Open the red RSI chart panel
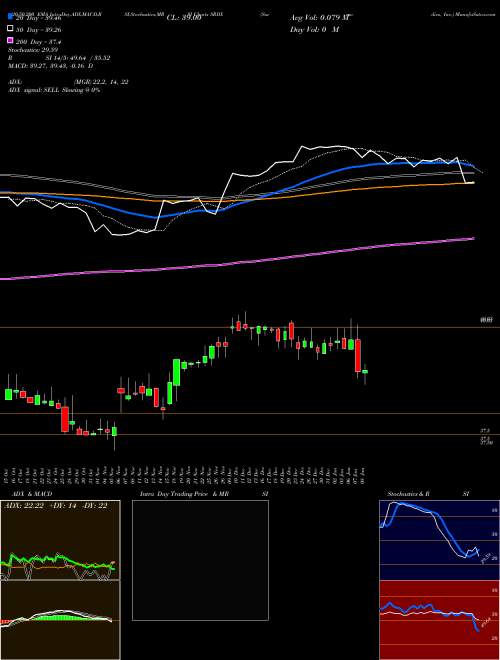The height and width of the screenshot is (660, 500). coord(439,620)
